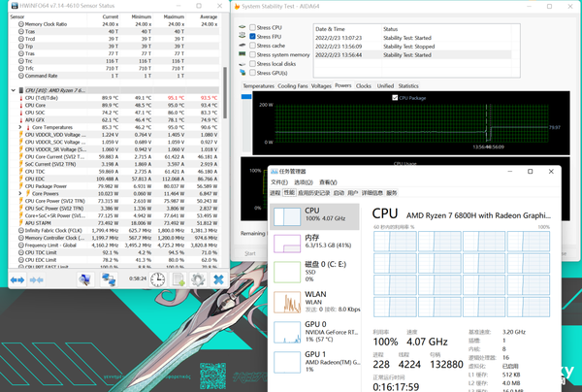This screenshot has width=582, height=392.
Task: Click the HWiNFO64 title bar app icon
Action: [15, 6]
